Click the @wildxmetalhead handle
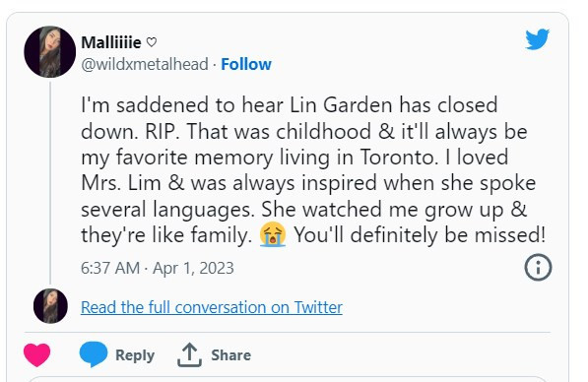The width and height of the screenshot is (588, 382). [x=145, y=64]
